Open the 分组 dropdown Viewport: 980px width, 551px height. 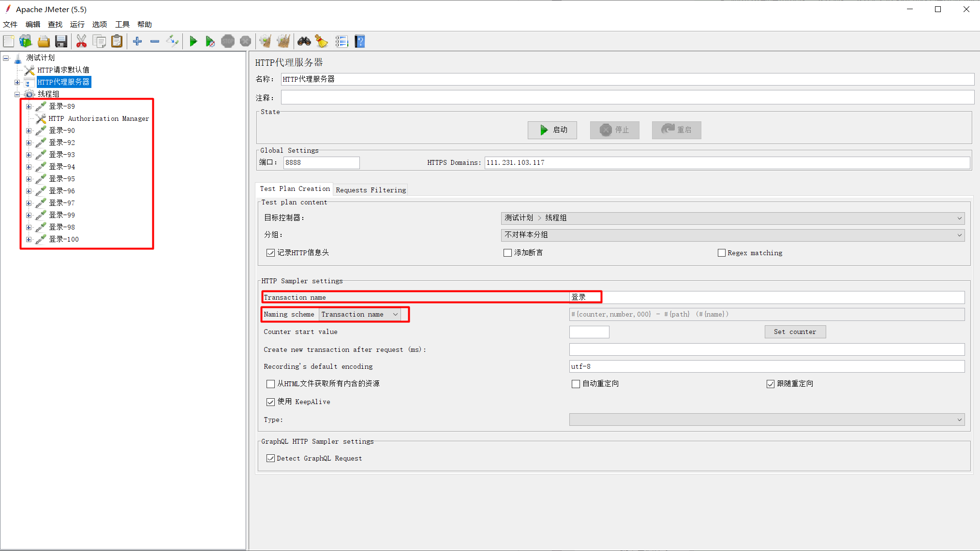(x=733, y=235)
